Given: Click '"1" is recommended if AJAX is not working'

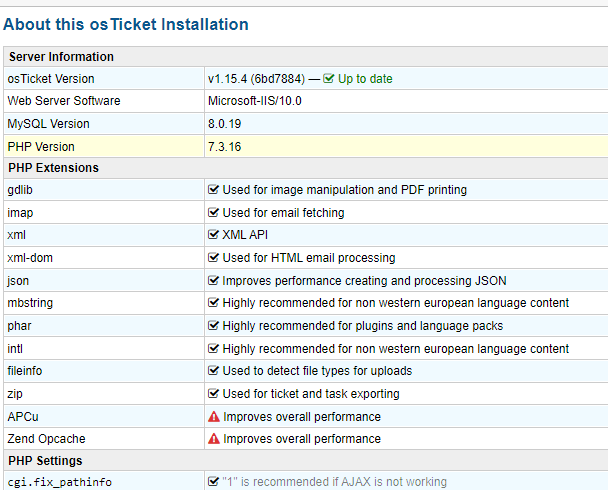Looking at the screenshot, I should [x=335, y=482].
